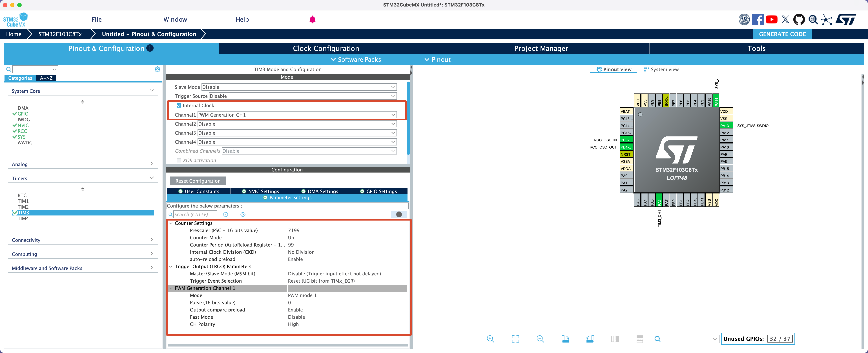Collapse the Counter Settings group
The height and width of the screenshot is (353, 868).
(171, 223)
